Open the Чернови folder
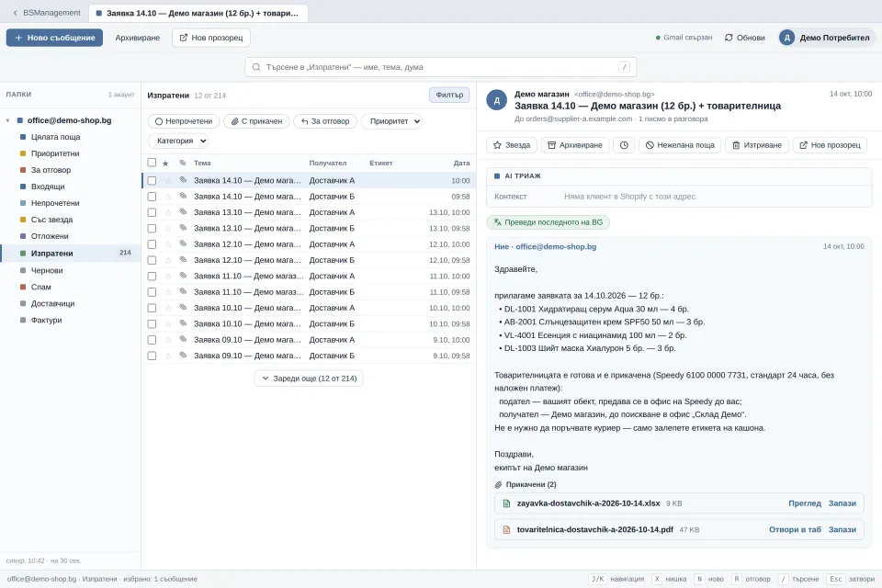 click(47, 270)
